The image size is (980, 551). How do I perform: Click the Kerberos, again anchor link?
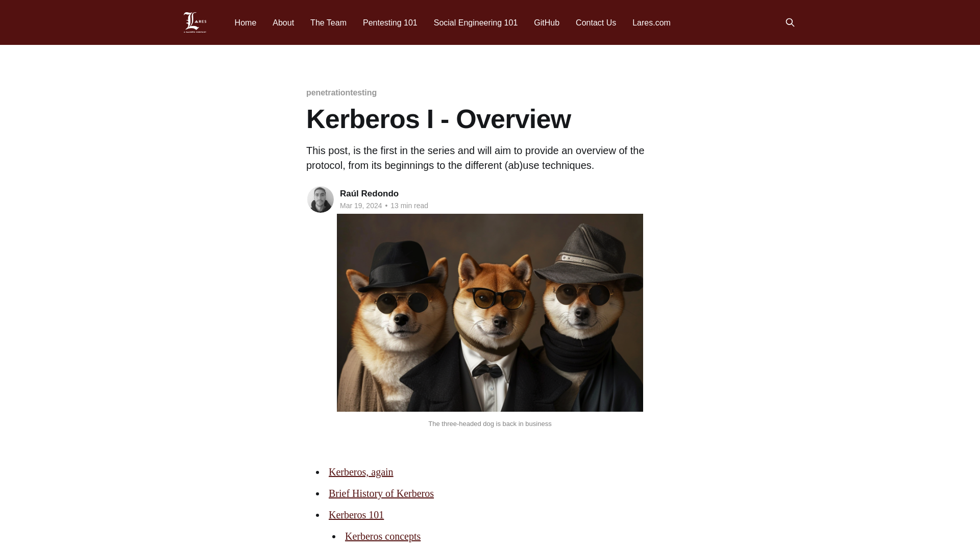(x=361, y=471)
